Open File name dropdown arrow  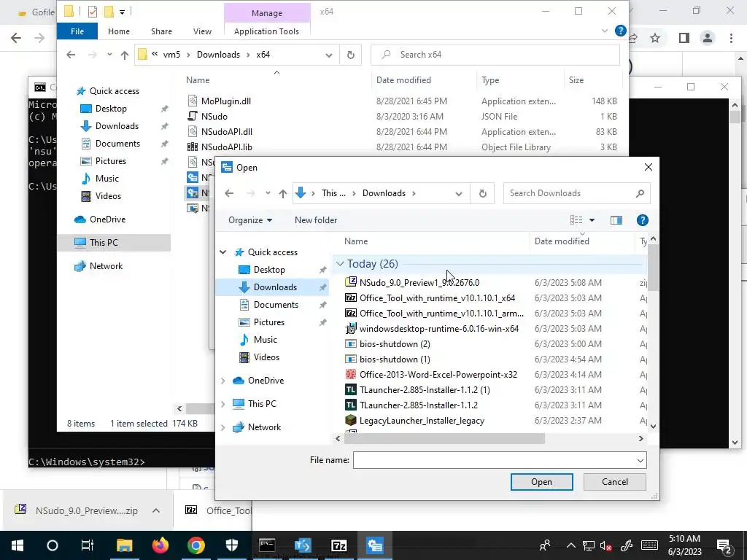[640, 461]
